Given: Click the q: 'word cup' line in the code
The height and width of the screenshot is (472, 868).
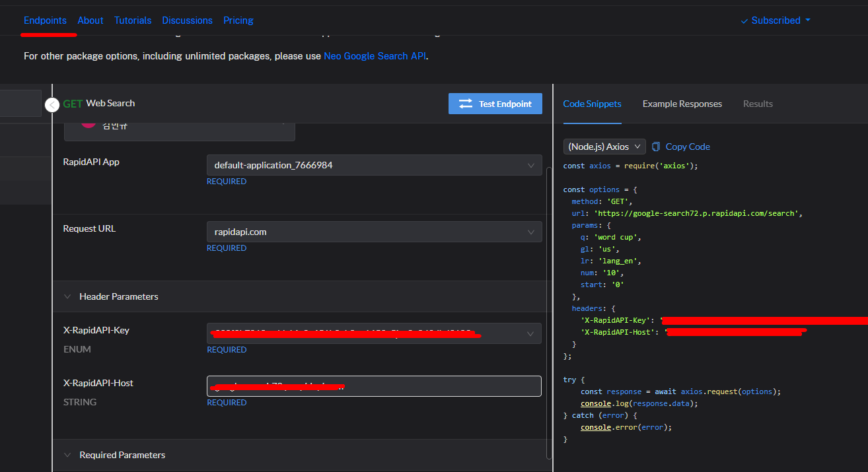Looking at the screenshot, I should coord(611,237).
